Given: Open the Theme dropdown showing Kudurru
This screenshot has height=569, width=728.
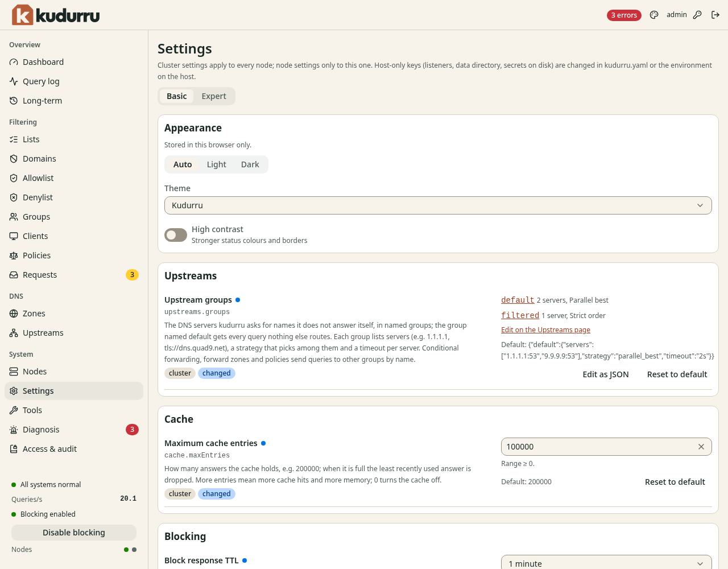Looking at the screenshot, I should tap(438, 205).
